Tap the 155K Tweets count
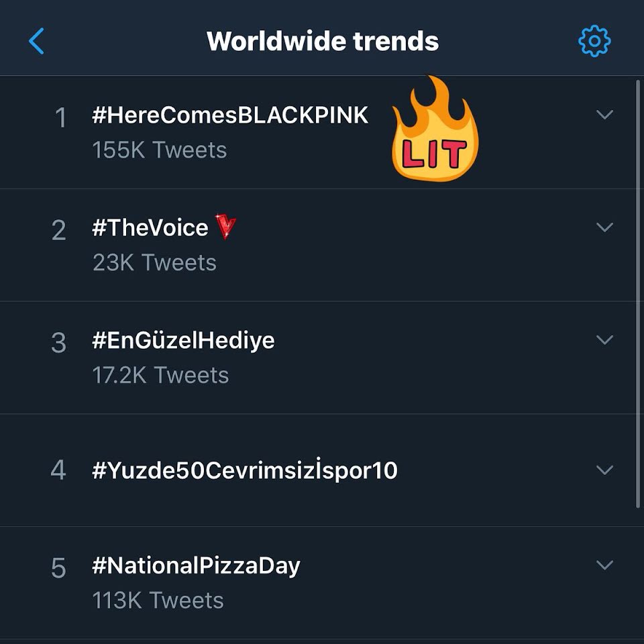The height and width of the screenshot is (644, 644). (x=160, y=150)
